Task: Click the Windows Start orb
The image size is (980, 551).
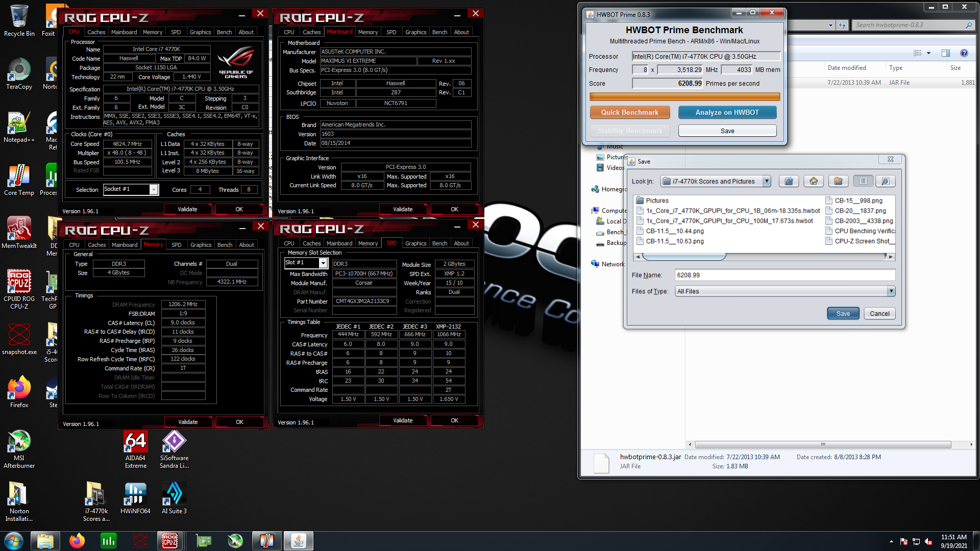Action: (14, 541)
